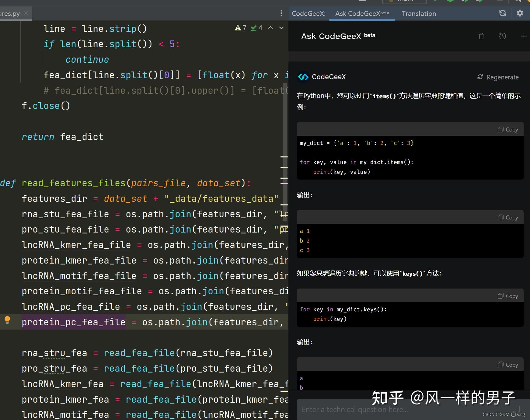Image resolution: width=530 pixels, height=420 pixels.
Task: Open the CodeGeeX settings gear
Action: (520, 13)
